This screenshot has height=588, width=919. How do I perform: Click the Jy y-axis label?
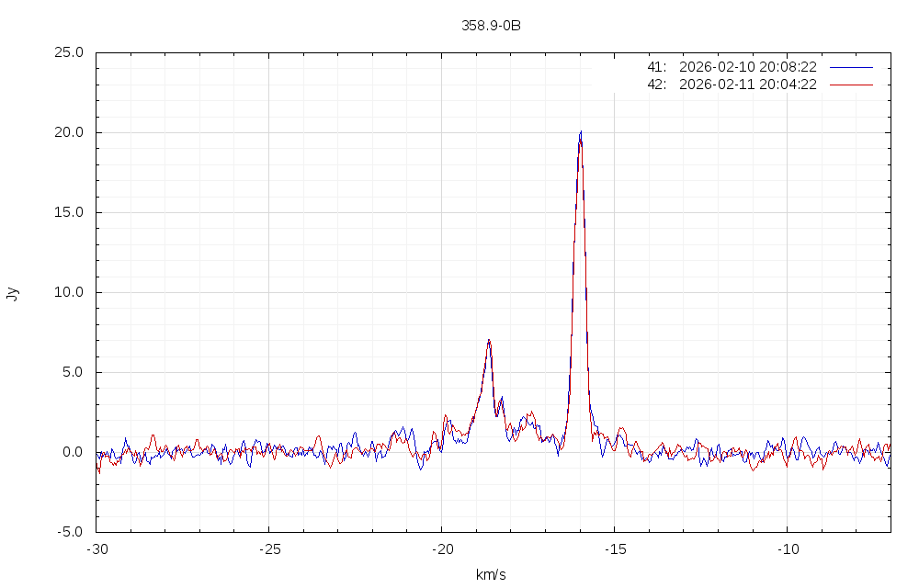12,293
